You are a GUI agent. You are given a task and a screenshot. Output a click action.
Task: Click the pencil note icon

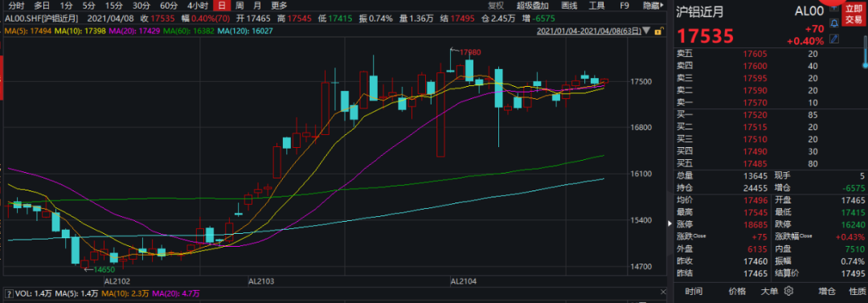[833, 39]
